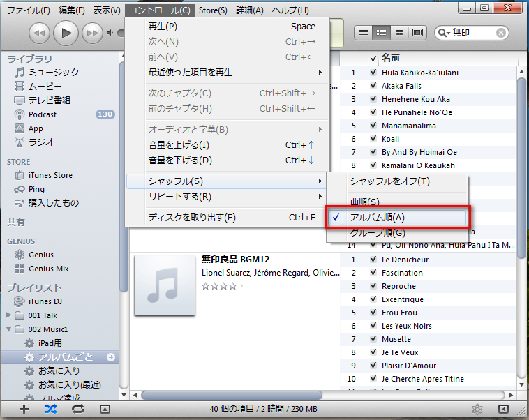This screenshot has width=529, height=420.
Task: Select シャッフルをオフ(T)
Action: 397,181
